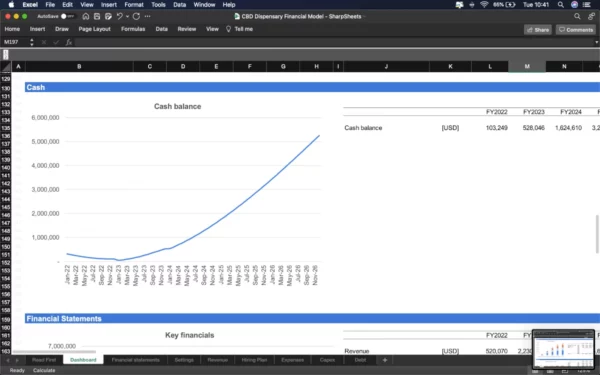This screenshot has height=375, width=600.
Task: Click the Select All corner triangle
Action: pos(6,67)
